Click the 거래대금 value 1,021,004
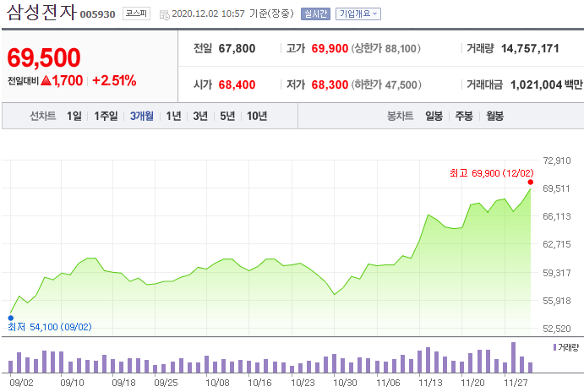Image resolution: width=584 pixels, height=392 pixels. (x=536, y=84)
